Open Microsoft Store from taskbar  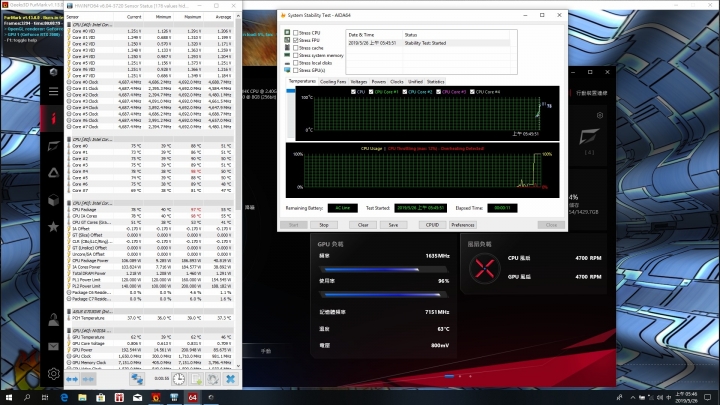(101, 398)
